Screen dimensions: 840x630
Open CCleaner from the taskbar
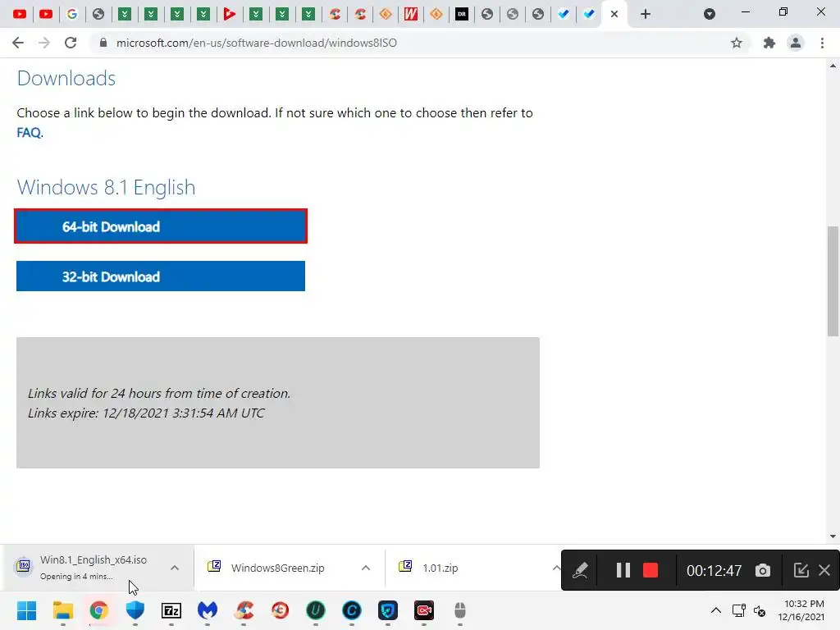point(244,610)
